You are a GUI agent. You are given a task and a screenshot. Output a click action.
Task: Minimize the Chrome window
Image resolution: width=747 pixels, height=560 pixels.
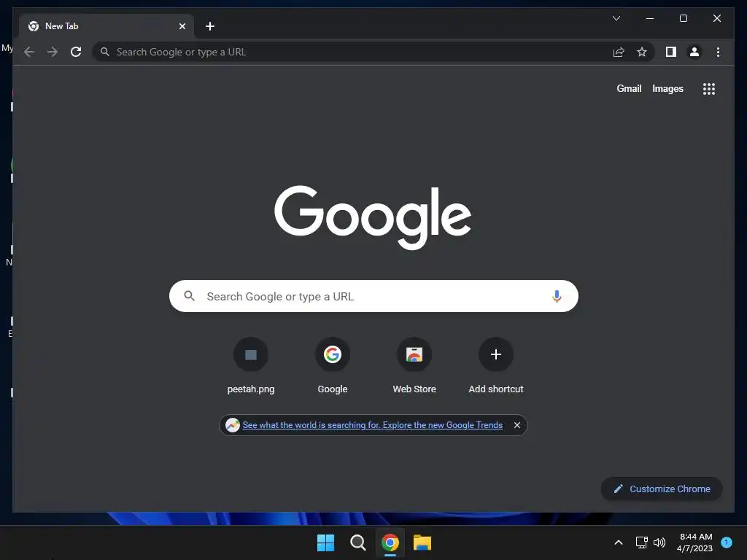click(650, 18)
